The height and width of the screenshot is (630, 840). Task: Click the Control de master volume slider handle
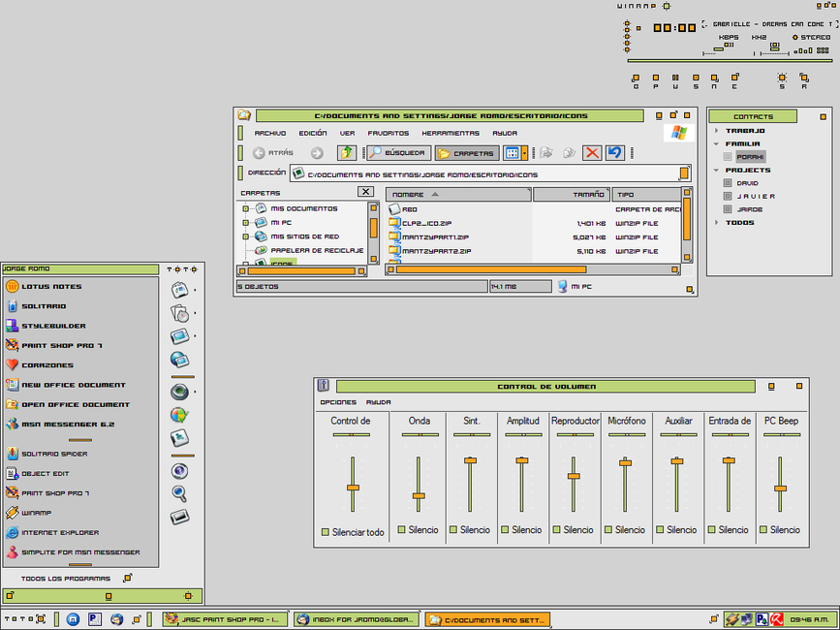pyautogui.click(x=353, y=488)
